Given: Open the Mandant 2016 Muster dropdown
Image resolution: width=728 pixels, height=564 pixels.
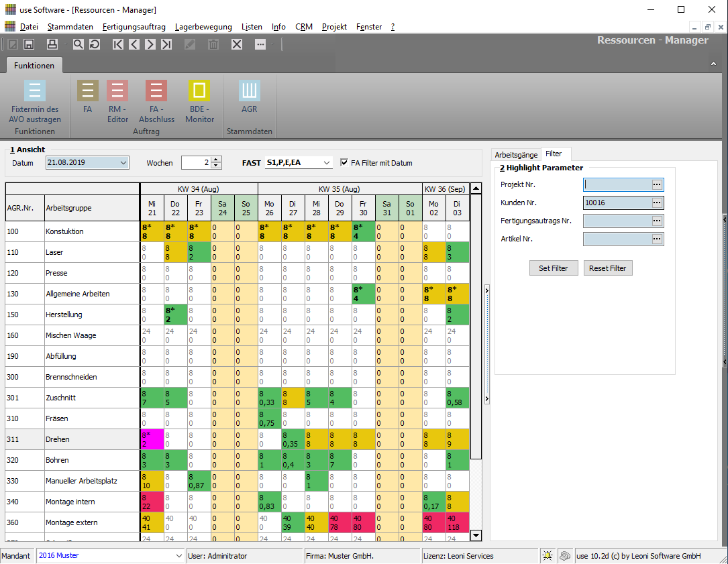Looking at the screenshot, I should click(x=179, y=556).
